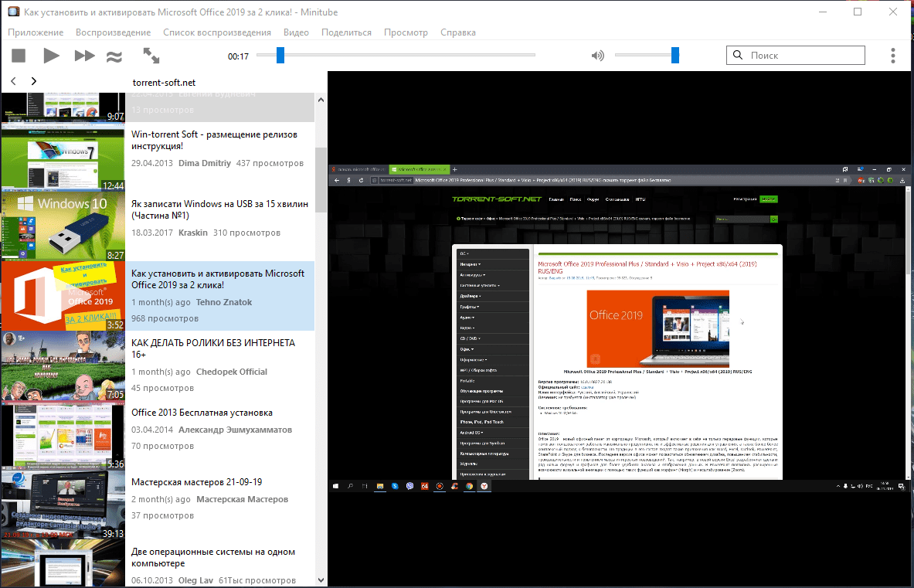Open 'Як записати Windows на USB' title
Image resolution: width=914 pixels, height=588 pixels.
tap(219, 209)
